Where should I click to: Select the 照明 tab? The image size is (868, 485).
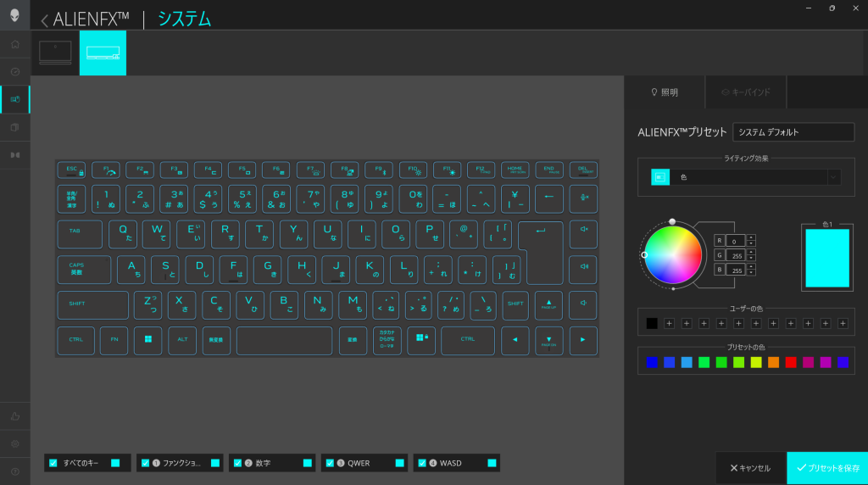click(x=664, y=92)
